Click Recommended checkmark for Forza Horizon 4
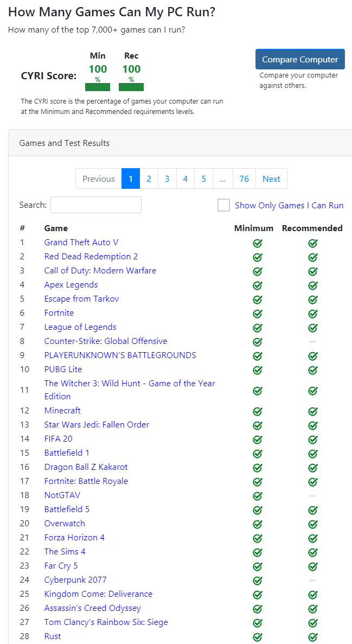352x644 pixels. (312, 538)
